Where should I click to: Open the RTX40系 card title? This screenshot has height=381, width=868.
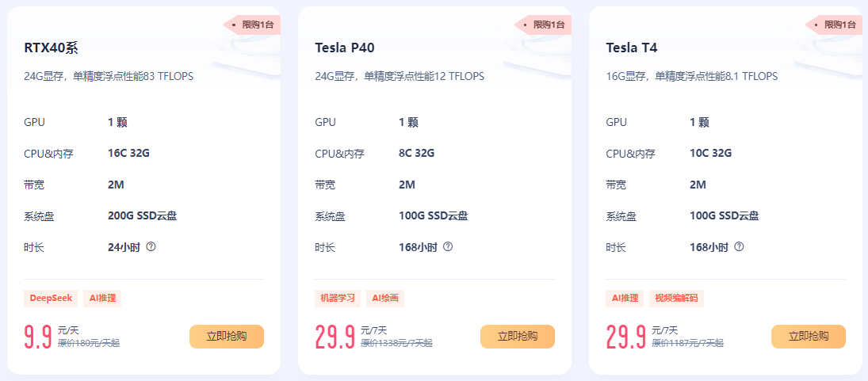click(52, 48)
